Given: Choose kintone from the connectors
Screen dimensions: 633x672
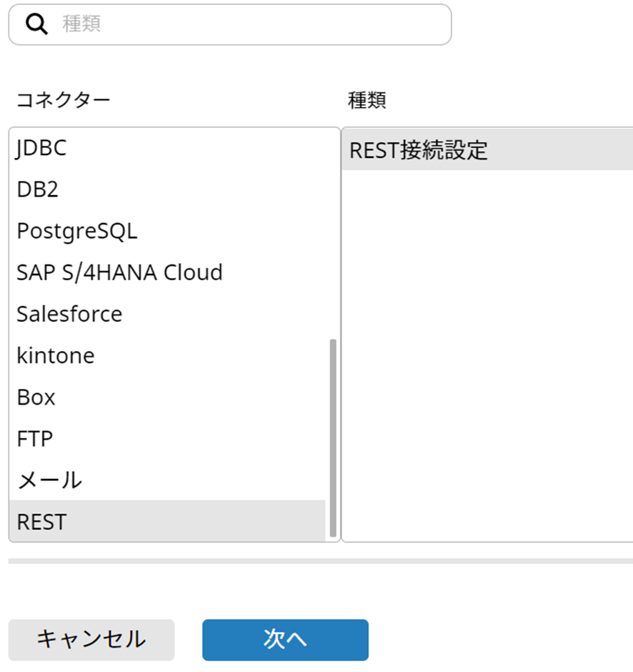Looking at the screenshot, I should tap(56, 355).
